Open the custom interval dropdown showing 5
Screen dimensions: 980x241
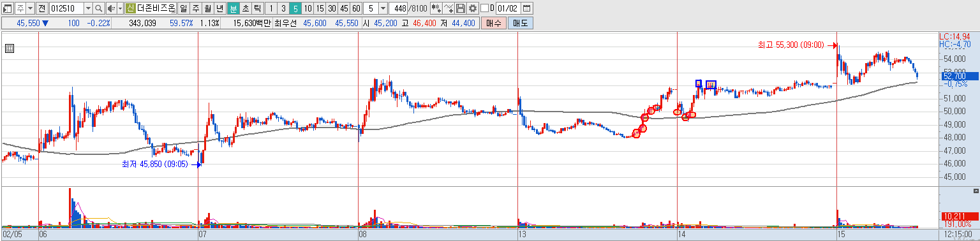(383, 8)
